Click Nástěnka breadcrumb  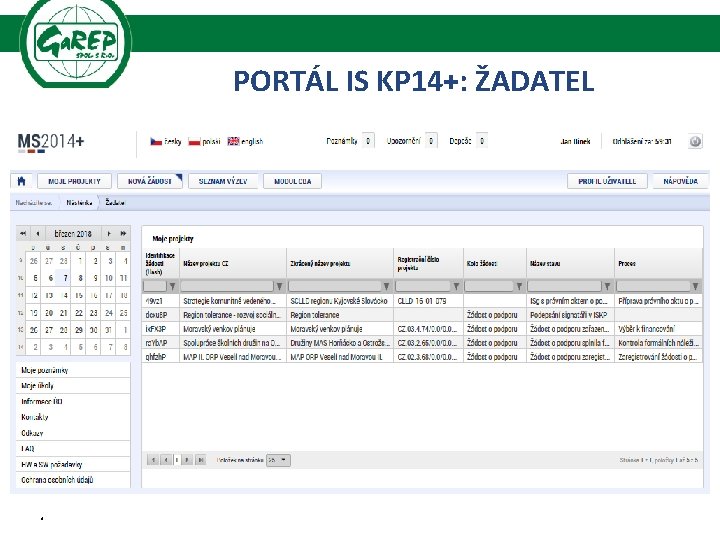[x=79, y=202]
